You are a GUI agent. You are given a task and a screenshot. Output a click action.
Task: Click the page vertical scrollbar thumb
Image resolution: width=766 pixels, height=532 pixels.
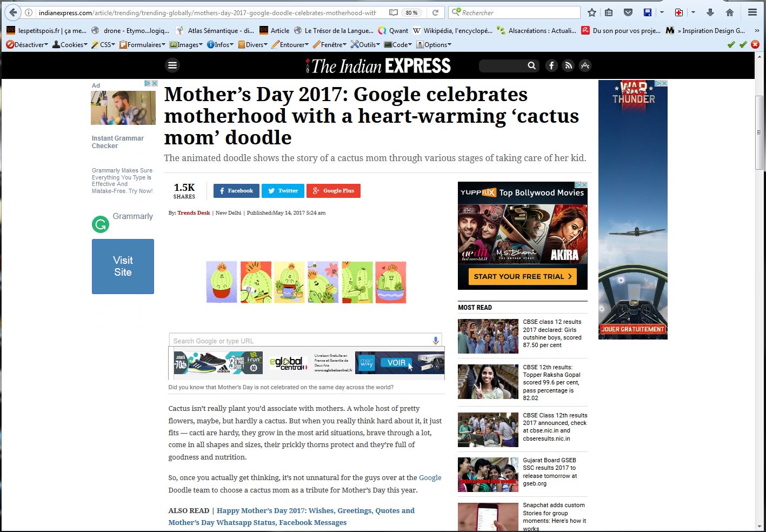759,132
